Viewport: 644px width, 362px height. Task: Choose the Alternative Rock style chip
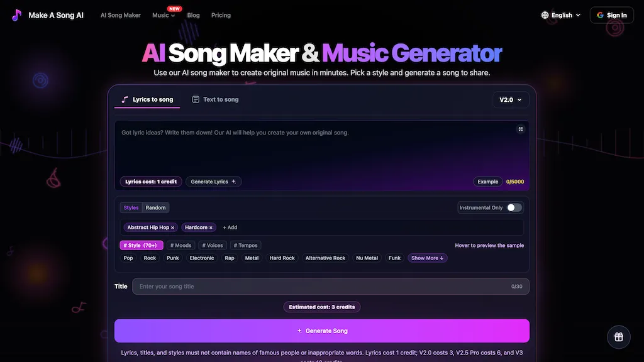tap(325, 258)
